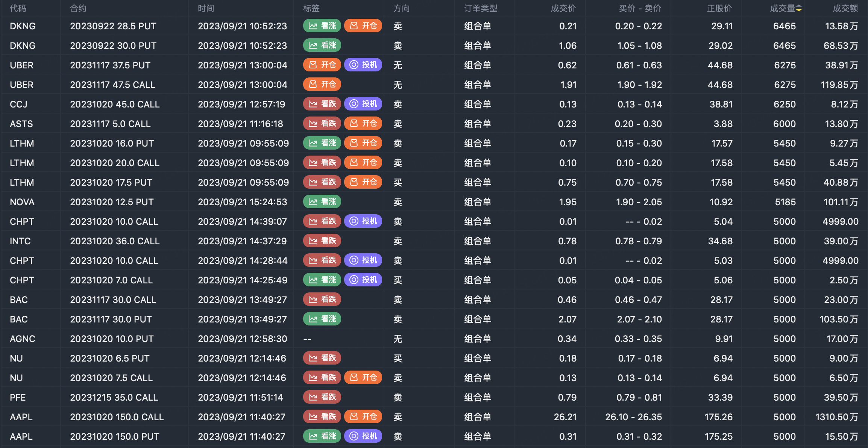Click the 1.90 - 2.05 bid-ask cell

click(639, 202)
